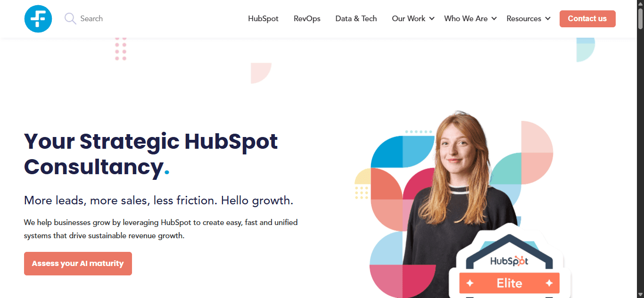644x298 pixels.
Task: Click the blue company logo icon
Action: (38, 19)
